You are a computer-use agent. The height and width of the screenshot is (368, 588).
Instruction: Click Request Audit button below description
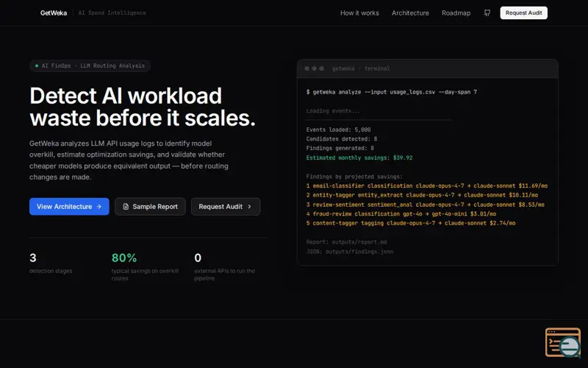[x=226, y=207]
